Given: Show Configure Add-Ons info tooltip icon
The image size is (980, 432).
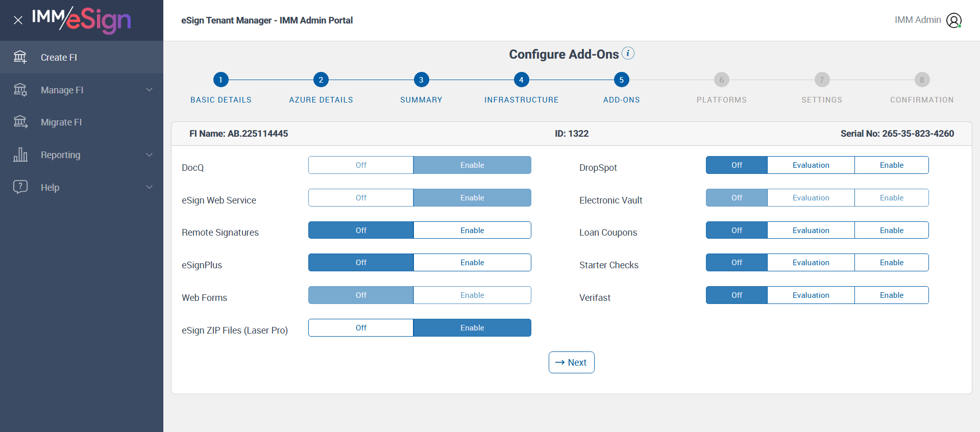Looking at the screenshot, I should pos(628,53).
